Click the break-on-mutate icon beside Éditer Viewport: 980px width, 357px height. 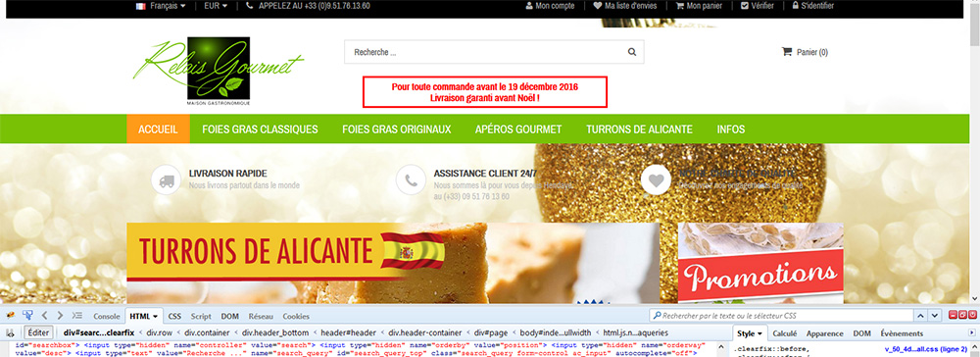[x=11, y=333]
